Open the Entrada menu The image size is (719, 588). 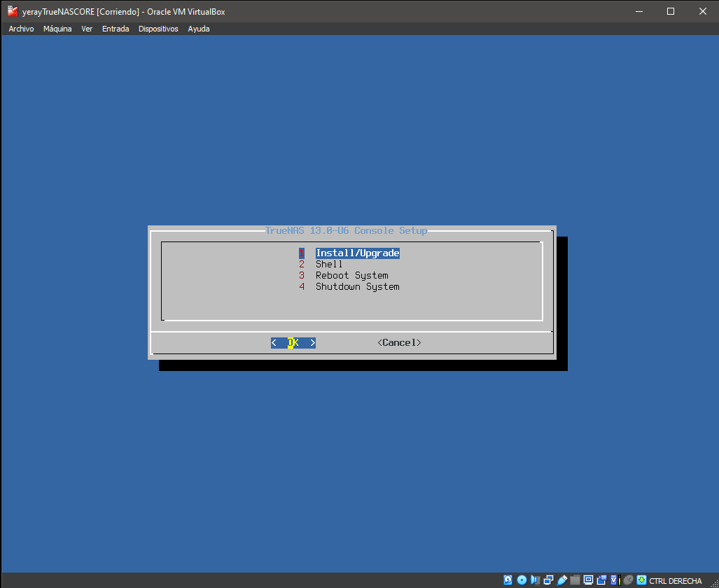[116, 29]
